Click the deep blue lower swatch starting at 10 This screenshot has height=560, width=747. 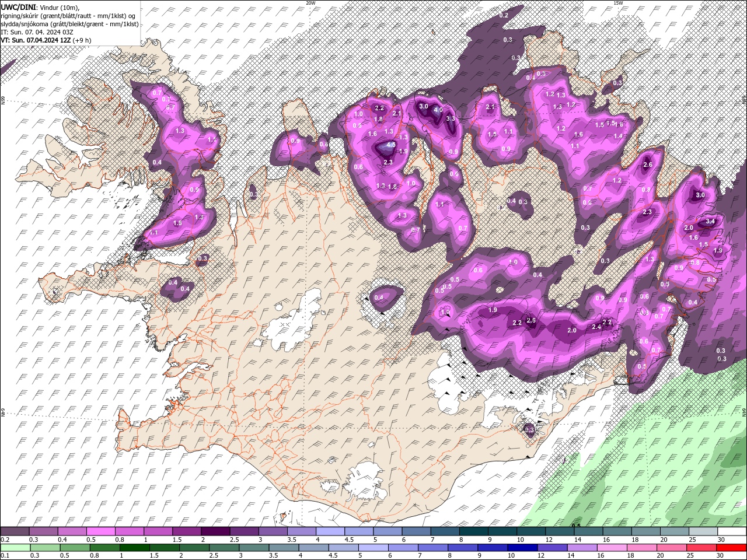click(522, 548)
